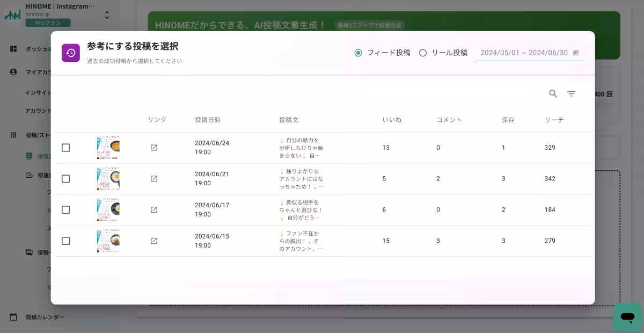Check the checkbox for the 2024/06/17 post
Viewport: 644px width, 333px height.
[65, 209]
